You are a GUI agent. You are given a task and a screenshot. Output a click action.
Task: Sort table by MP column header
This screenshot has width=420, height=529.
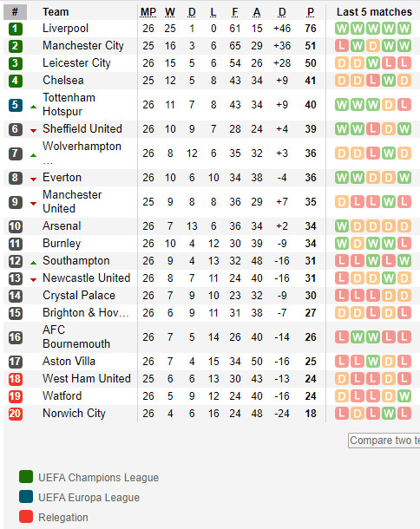148,12
